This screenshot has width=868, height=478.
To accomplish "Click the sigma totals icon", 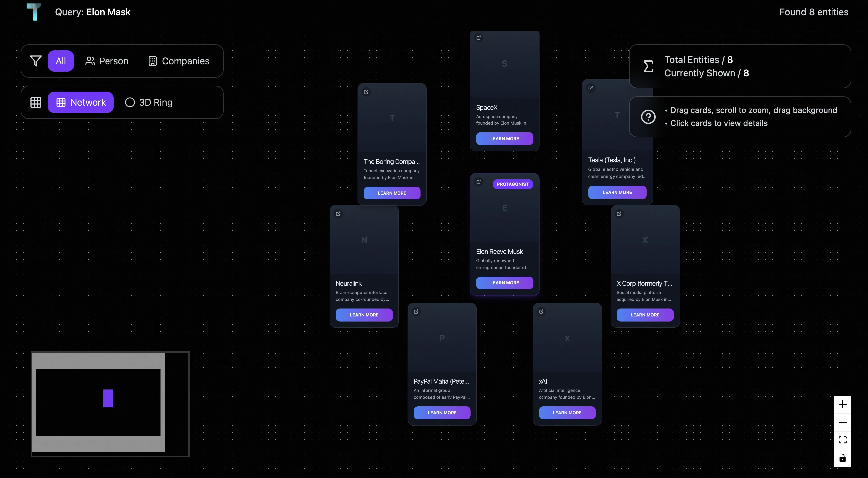I will [x=648, y=66].
